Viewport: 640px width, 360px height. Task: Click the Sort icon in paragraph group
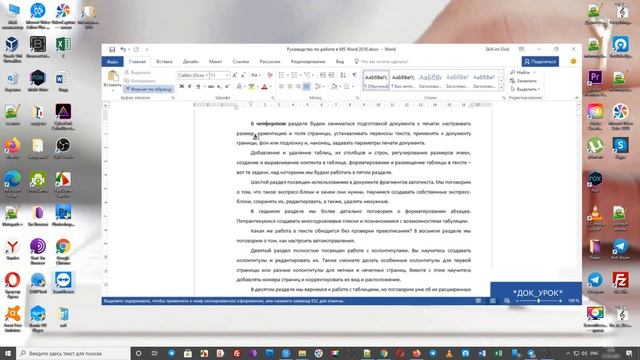[343, 75]
